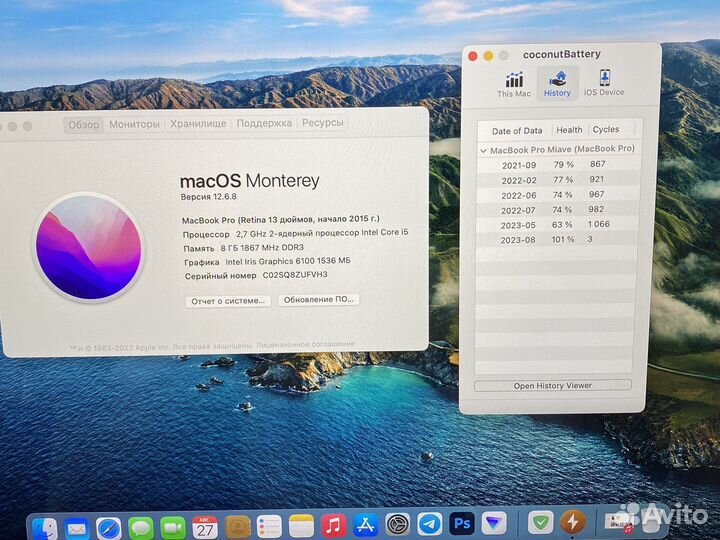Collapse the MacBook Pro Miave history group
This screenshot has width=720, height=540.
tap(483, 151)
